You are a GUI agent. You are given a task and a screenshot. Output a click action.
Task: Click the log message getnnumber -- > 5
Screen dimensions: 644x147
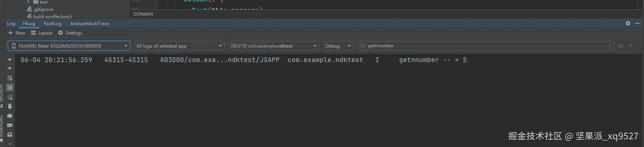[x=433, y=60]
